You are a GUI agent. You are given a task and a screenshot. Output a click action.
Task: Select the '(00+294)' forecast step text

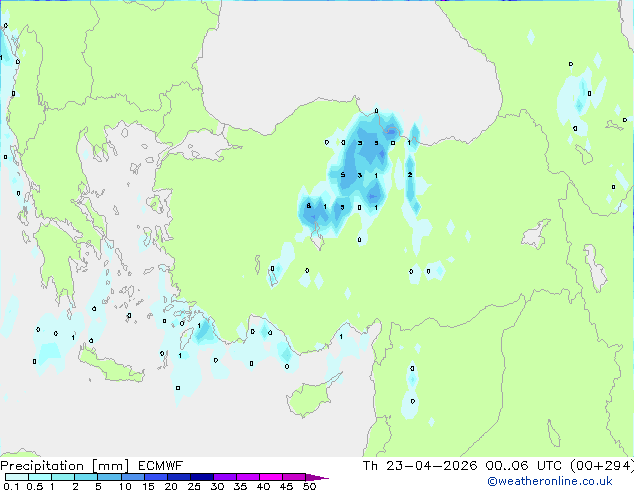tap(602, 466)
